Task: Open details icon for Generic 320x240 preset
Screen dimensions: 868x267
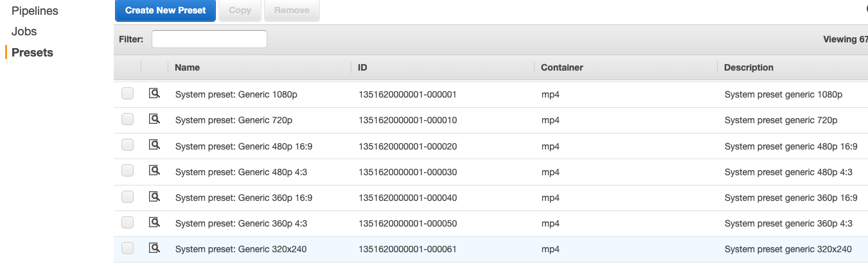Action: 154,248
